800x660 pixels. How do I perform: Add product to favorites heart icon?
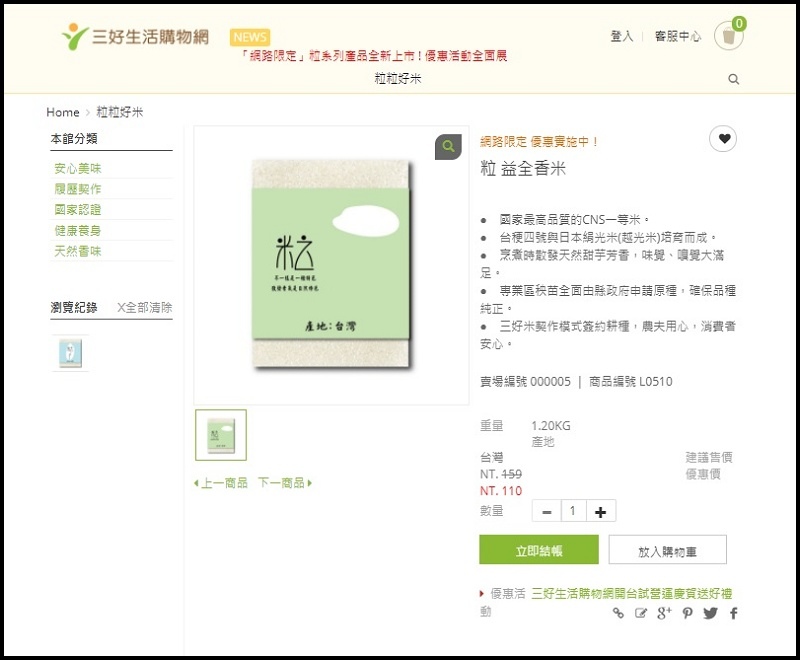pyautogui.click(x=723, y=138)
